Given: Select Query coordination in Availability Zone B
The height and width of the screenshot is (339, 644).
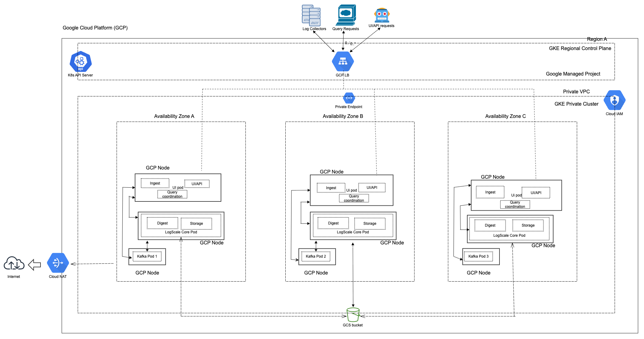Looking at the screenshot, I should pos(353,199).
